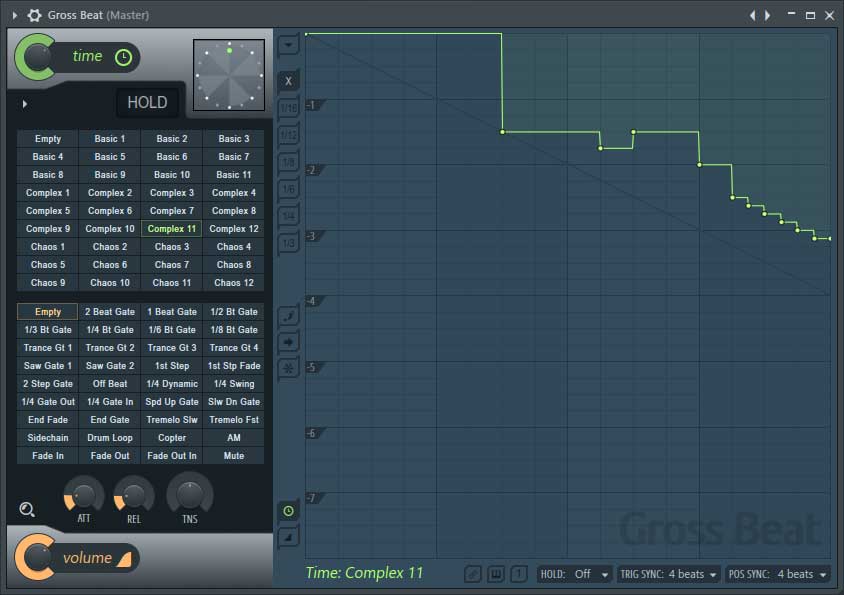This screenshot has height=595, width=844.
Task: Select volume preset 1/4 Swing
Action: click(234, 384)
